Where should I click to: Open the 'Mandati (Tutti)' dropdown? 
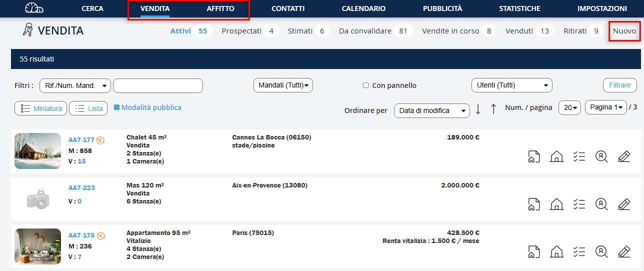(x=283, y=85)
